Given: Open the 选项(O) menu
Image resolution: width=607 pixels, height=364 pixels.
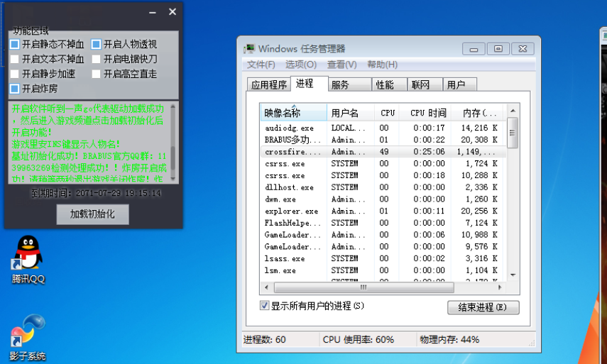Looking at the screenshot, I should point(301,65).
